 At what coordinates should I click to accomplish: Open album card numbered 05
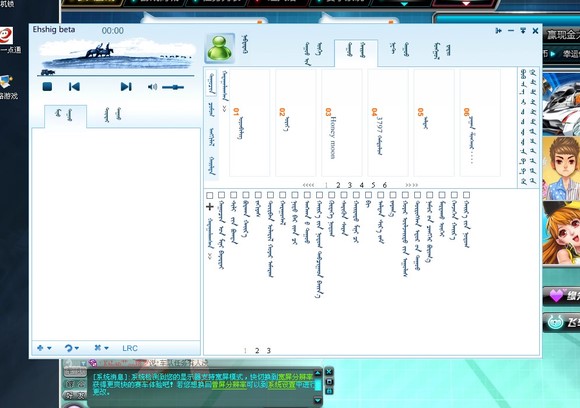[434, 123]
